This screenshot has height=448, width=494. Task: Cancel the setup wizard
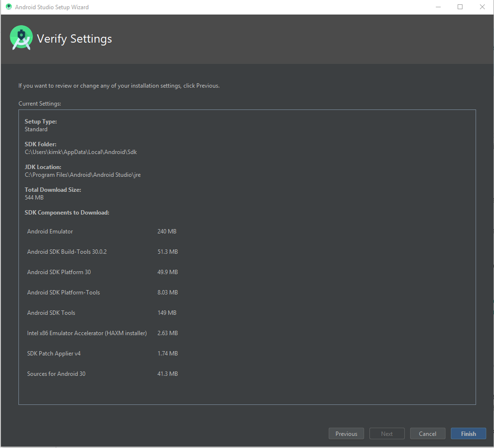tap(428, 433)
